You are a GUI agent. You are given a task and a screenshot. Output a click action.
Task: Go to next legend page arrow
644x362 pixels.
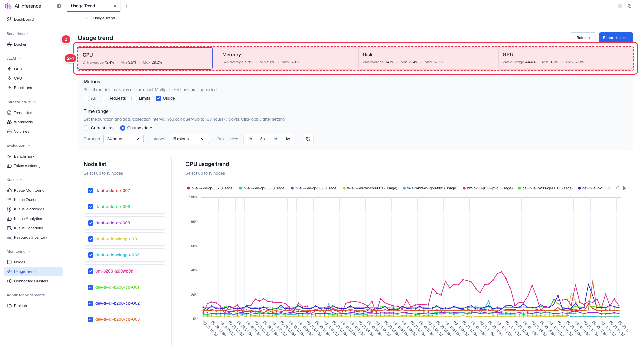pyautogui.click(x=624, y=188)
